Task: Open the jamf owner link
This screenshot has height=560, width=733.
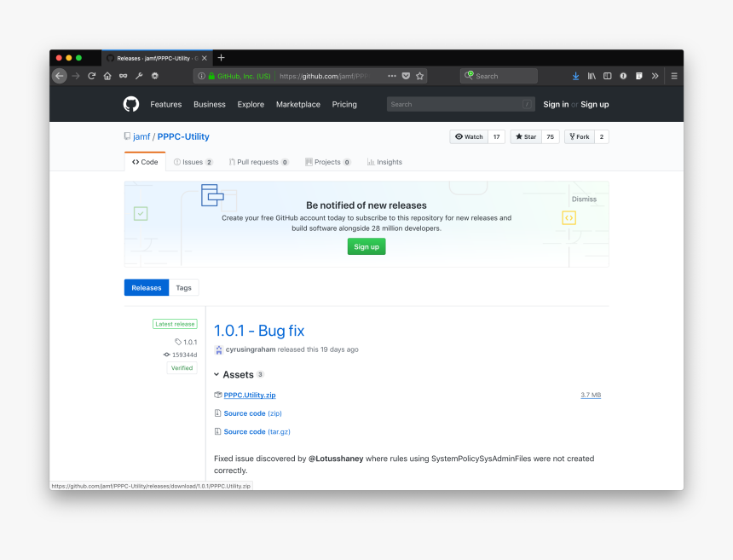Action: pos(141,136)
